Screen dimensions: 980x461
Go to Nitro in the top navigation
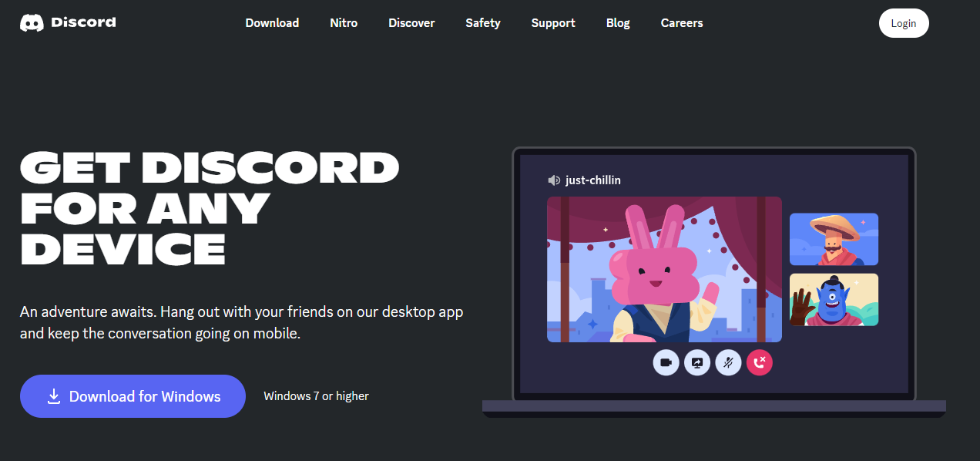(344, 23)
